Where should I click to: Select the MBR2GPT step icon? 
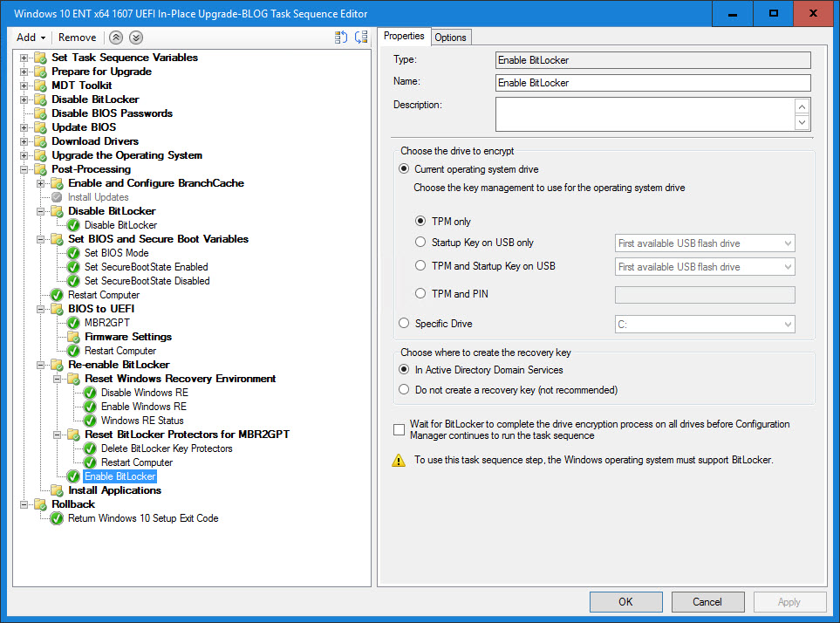click(x=73, y=323)
